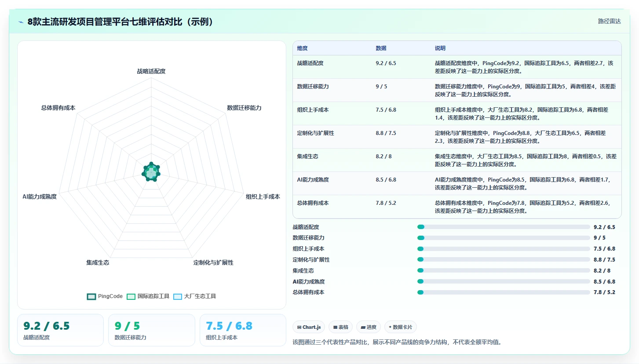The image size is (639, 364).
Task: Open the 9.2 / 6.5 战略适配度 data card
Action: [x=60, y=330]
